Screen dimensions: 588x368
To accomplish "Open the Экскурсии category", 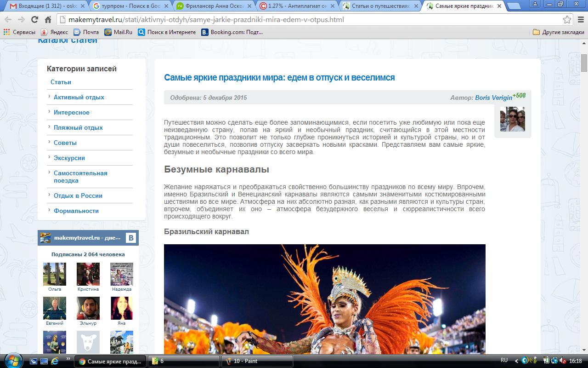I will tap(69, 158).
